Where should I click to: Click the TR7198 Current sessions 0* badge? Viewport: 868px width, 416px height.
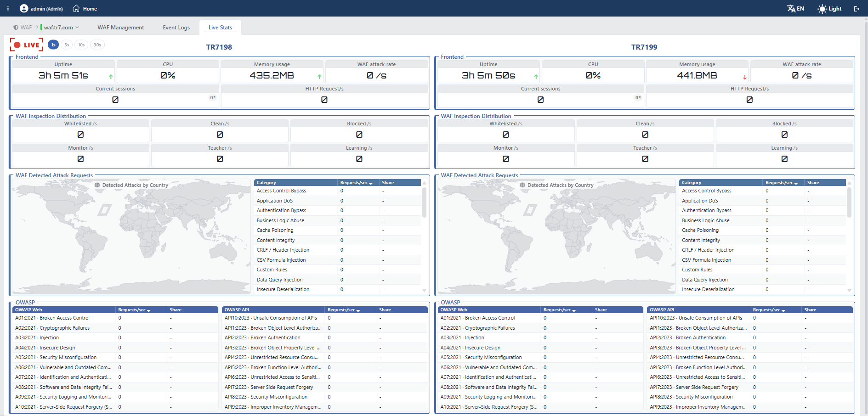[213, 97]
